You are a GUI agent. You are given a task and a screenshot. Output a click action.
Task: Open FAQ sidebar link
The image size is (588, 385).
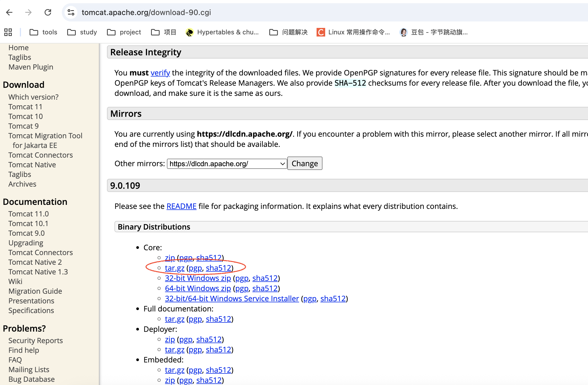pyautogui.click(x=15, y=360)
